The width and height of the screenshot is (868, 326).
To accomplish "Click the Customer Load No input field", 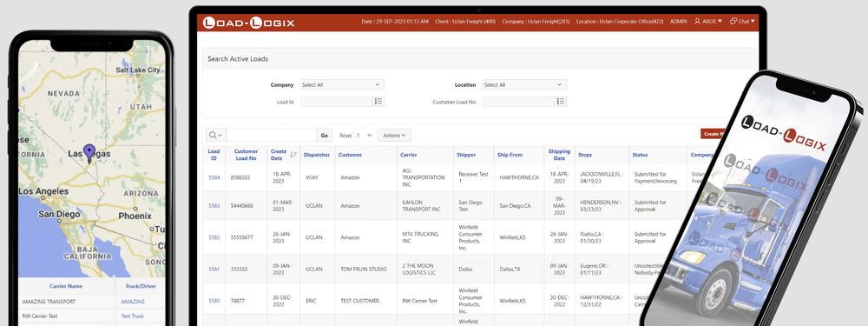I will point(518,102).
